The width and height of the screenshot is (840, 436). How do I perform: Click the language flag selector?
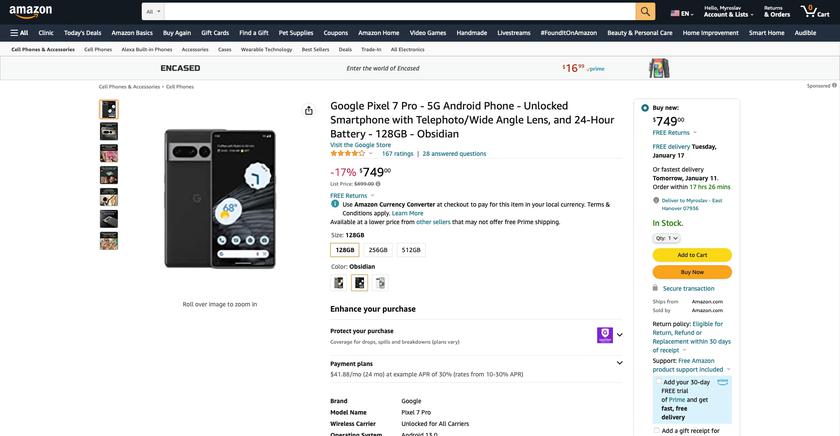680,13
